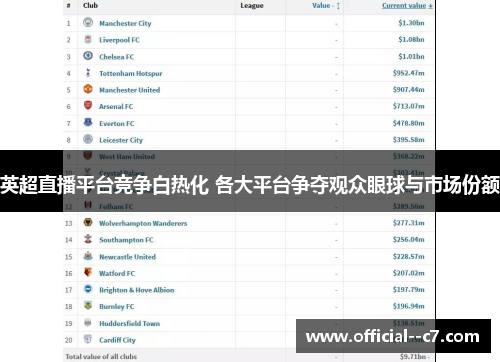Click the Chelsea FC club crest
This screenshot has height=362, width=500.
point(88,56)
